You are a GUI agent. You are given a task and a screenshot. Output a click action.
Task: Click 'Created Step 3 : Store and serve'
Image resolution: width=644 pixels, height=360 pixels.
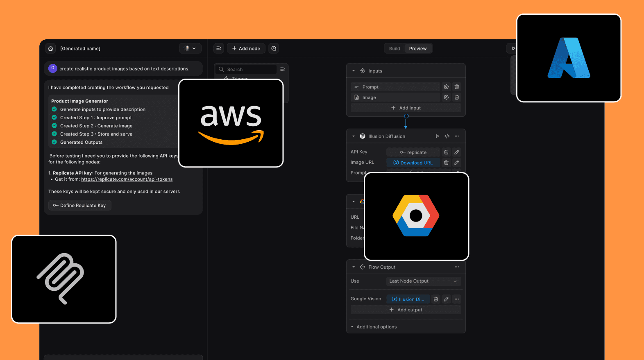pos(96,134)
